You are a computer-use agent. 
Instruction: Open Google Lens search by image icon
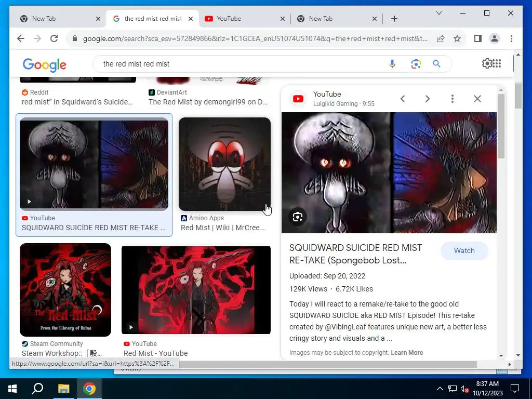(x=416, y=64)
